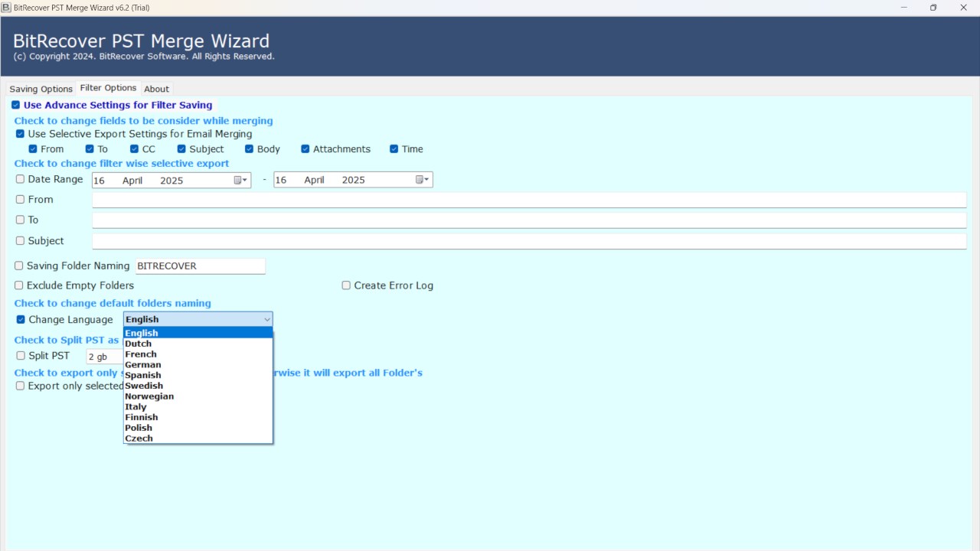The width and height of the screenshot is (980, 551).
Task: Minimize the PST Merge Wizard window
Action: coord(904,8)
